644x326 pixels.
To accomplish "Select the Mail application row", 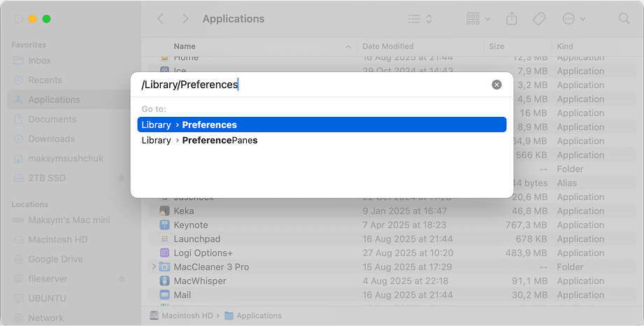I will 392,295.
